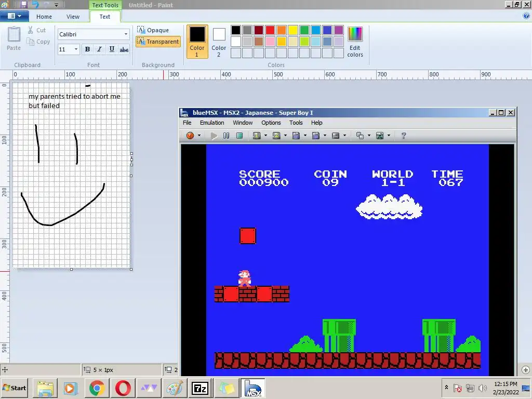Select Transparent text background
The width and height of the screenshot is (532, 399).
click(x=158, y=42)
